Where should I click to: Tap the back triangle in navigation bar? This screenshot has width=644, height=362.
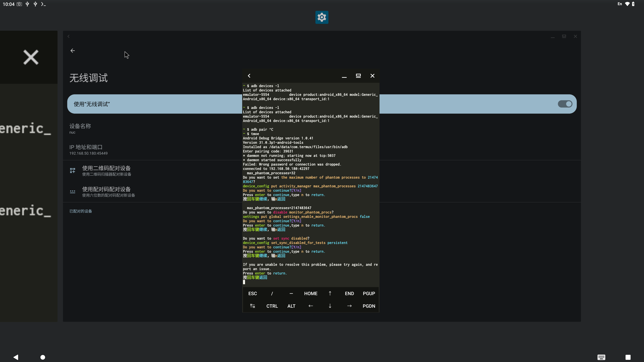[16, 357]
